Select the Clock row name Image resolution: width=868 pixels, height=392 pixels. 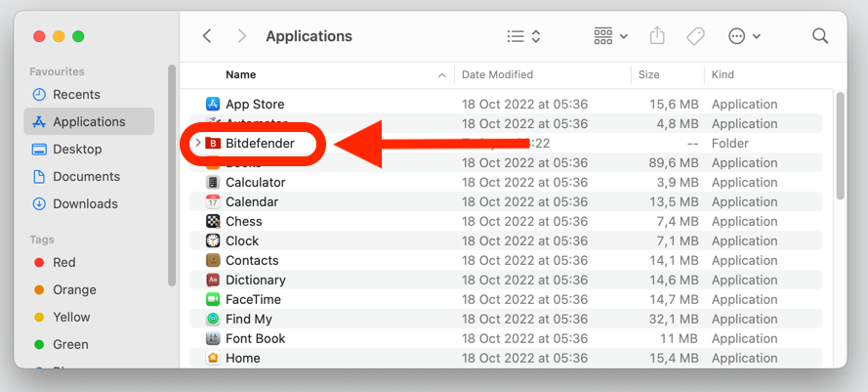[242, 240]
